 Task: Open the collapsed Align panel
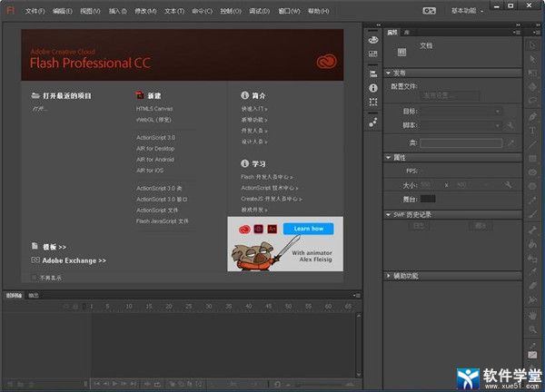pyautogui.click(x=373, y=73)
